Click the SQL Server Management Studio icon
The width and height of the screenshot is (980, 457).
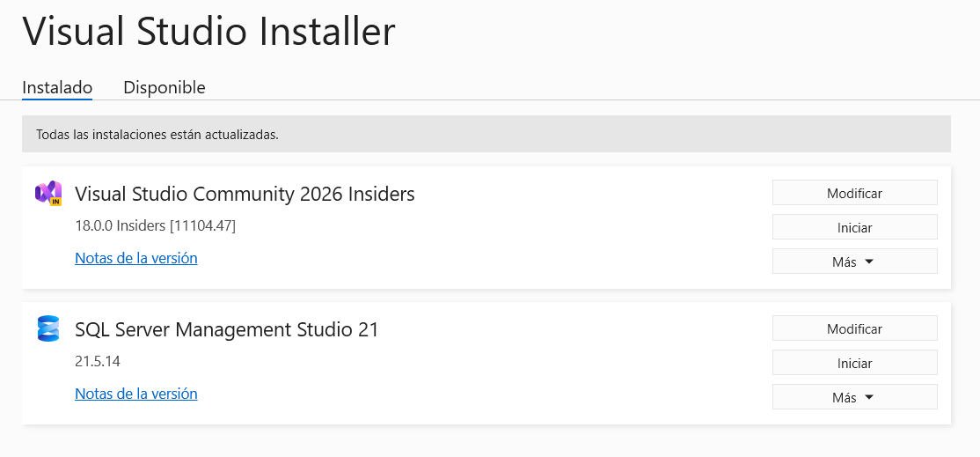(48, 328)
